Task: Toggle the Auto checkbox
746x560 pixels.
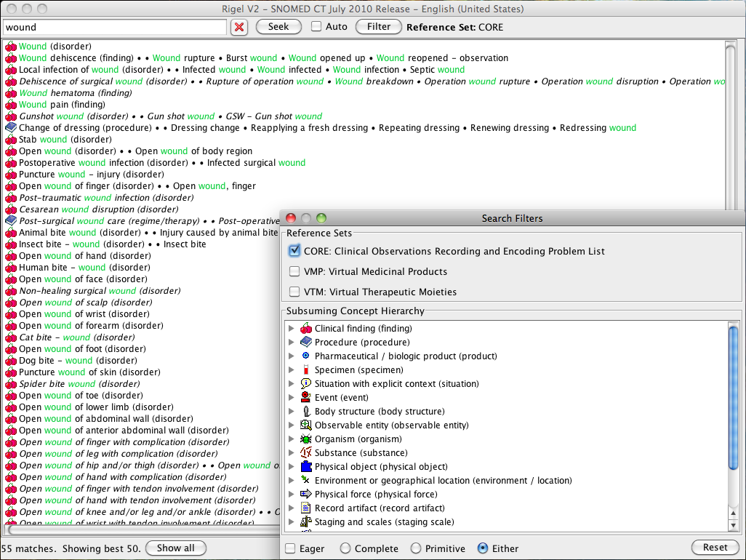Action: [x=316, y=27]
